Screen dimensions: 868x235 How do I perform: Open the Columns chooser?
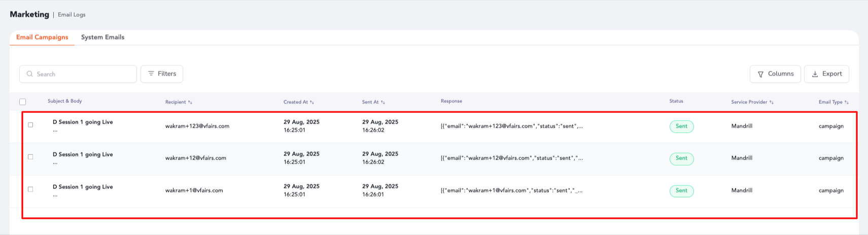(775, 74)
